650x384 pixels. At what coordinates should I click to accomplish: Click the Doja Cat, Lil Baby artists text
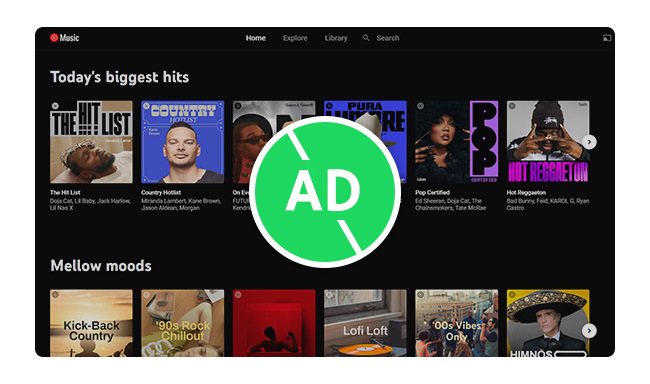[90, 204]
